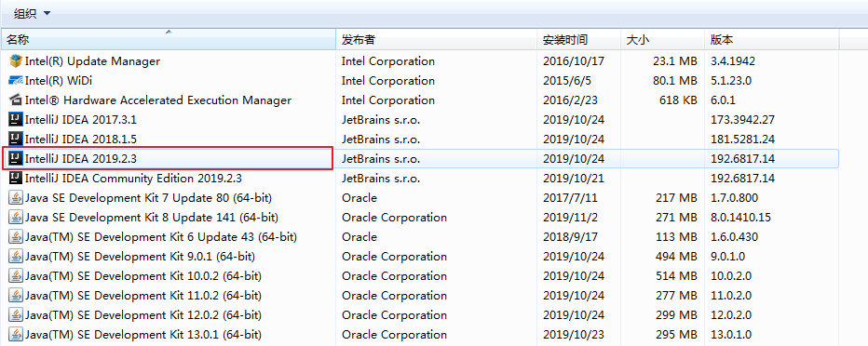This screenshot has height=346, width=868.
Task: Click version 5.1.23.0 cell
Action: [x=731, y=81]
